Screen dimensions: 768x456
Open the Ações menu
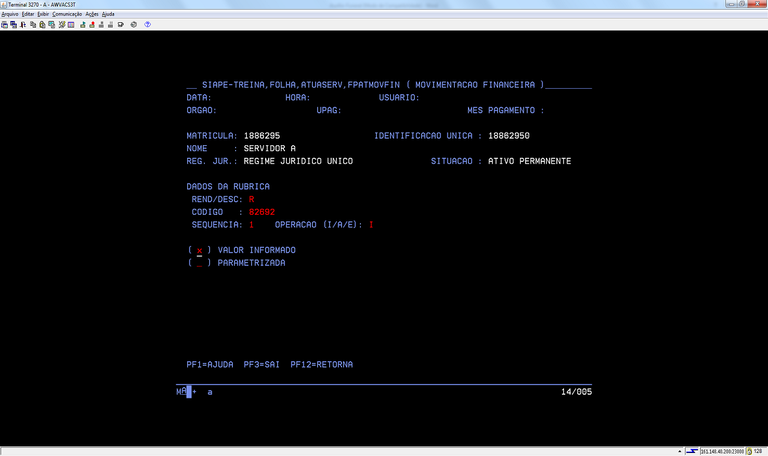[92, 14]
